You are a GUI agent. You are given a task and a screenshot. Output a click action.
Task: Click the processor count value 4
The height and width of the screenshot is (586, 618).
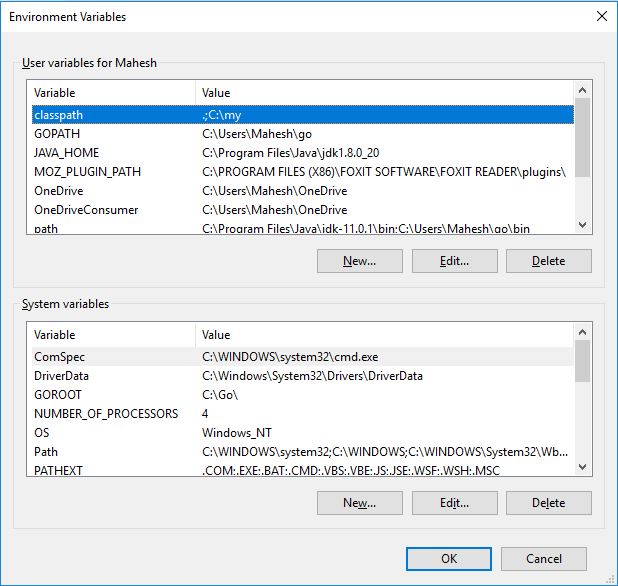205,414
